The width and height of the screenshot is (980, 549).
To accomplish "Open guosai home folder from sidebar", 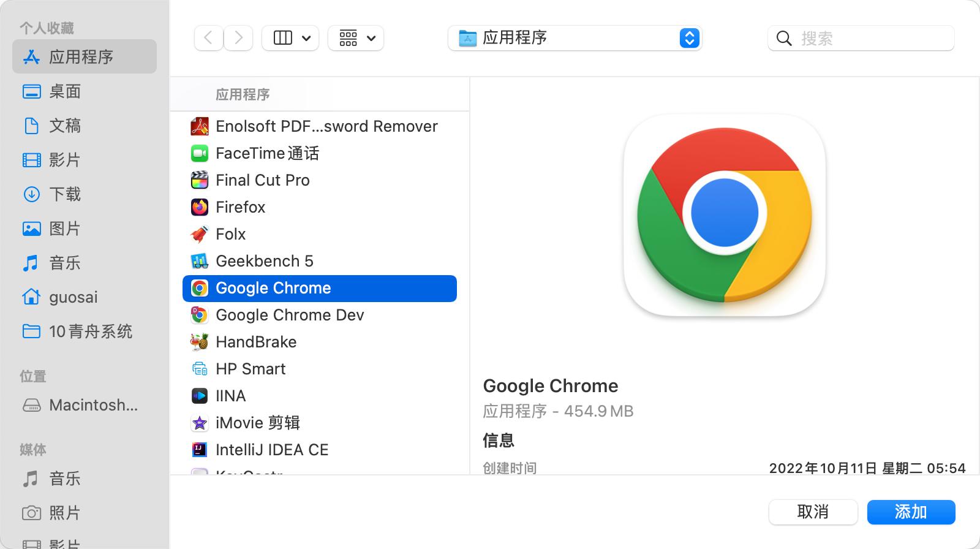I will [73, 297].
